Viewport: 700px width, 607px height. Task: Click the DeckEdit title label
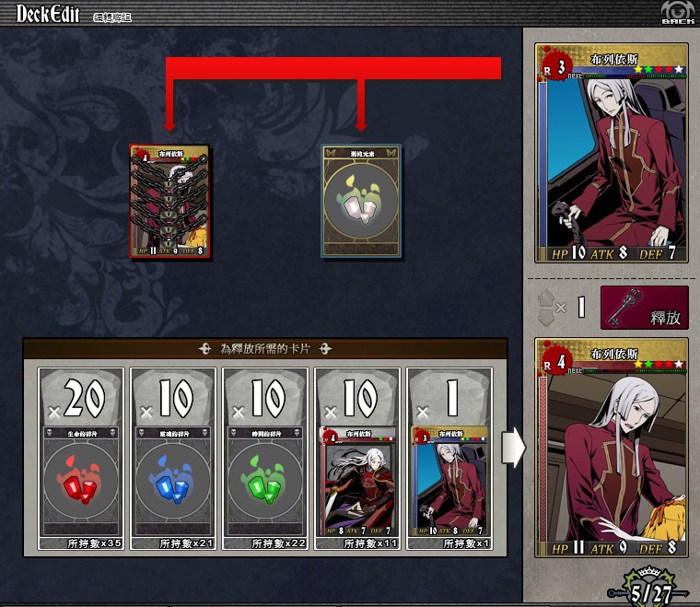pyautogui.click(x=48, y=14)
